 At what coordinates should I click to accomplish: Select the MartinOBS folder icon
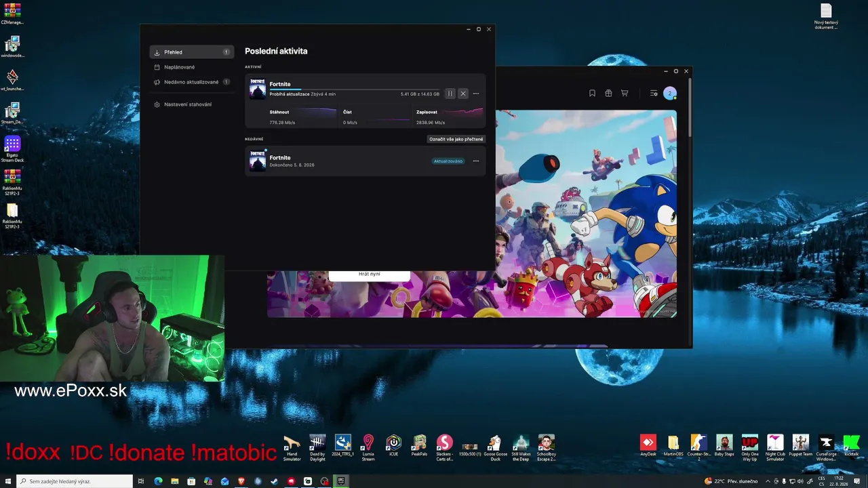coord(673,445)
